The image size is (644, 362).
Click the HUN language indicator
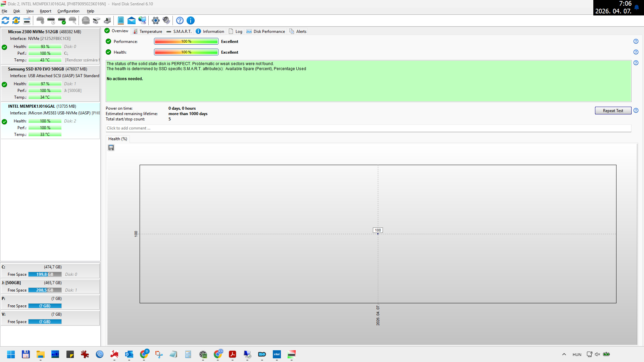click(x=577, y=355)
